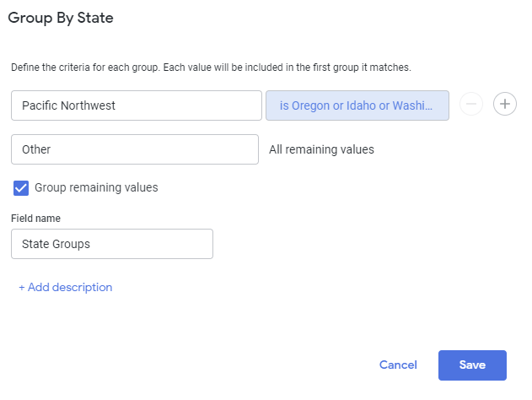
Task: Click the Pacific Northwest group name field
Action: click(137, 105)
